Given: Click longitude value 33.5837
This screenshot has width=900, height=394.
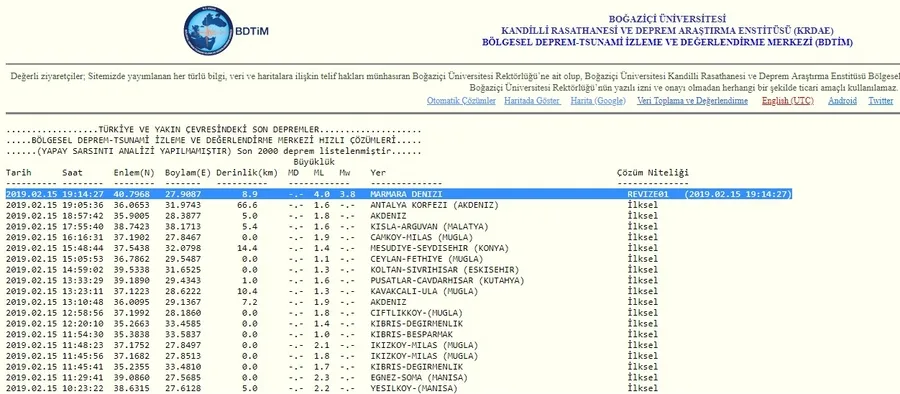Looking at the screenshot, I should (x=183, y=335).
